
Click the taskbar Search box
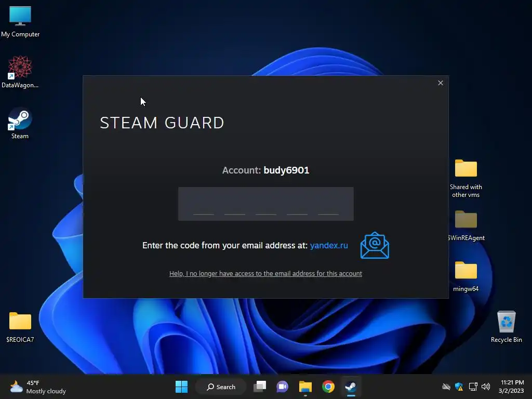tap(221, 387)
